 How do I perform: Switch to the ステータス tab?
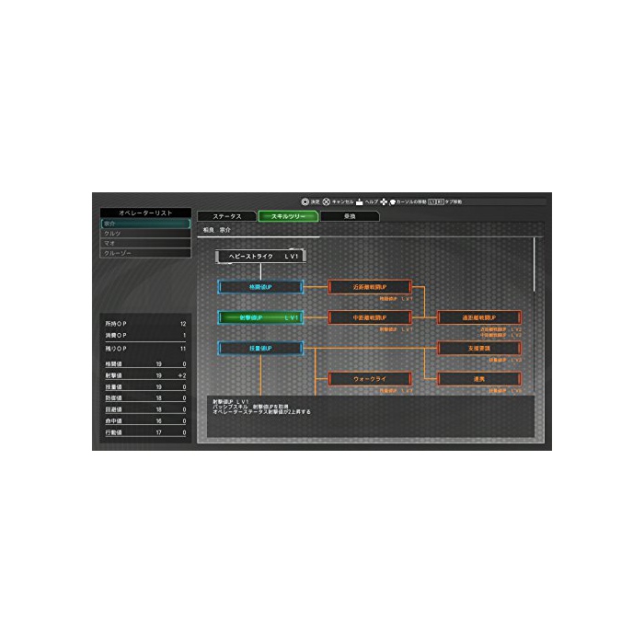pos(226,216)
